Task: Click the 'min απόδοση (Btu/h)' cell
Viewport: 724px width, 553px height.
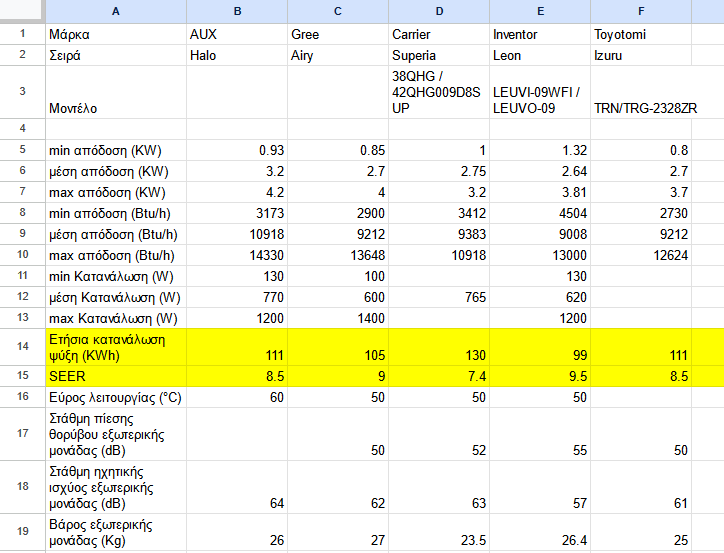Action: [x=116, y=213]
